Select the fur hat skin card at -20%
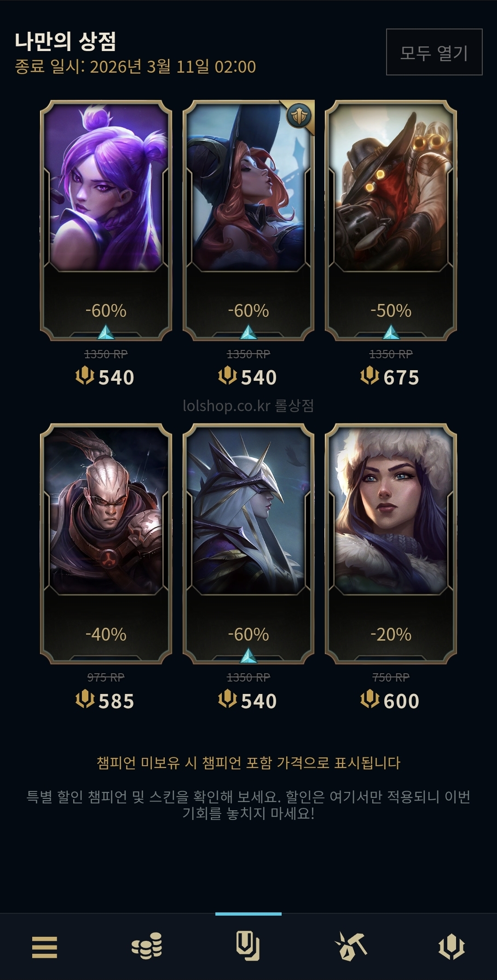The image size is (497, 980). (391, 544)
